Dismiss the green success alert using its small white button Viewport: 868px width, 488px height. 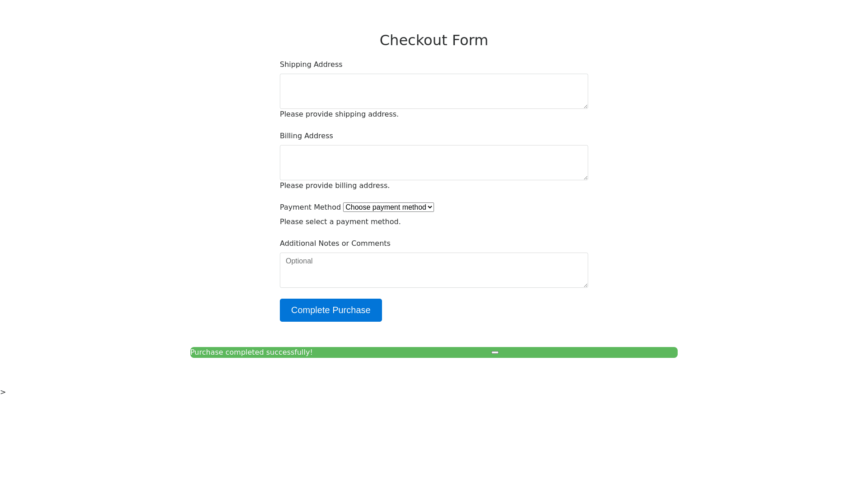tap(495, 352)
